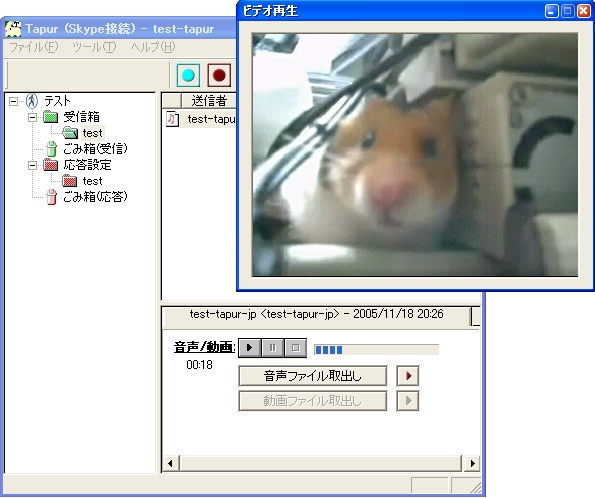Click the dark red record toolbar button
Screen dimensions: 595x498
pyautogui.click(x=219, y=75)
